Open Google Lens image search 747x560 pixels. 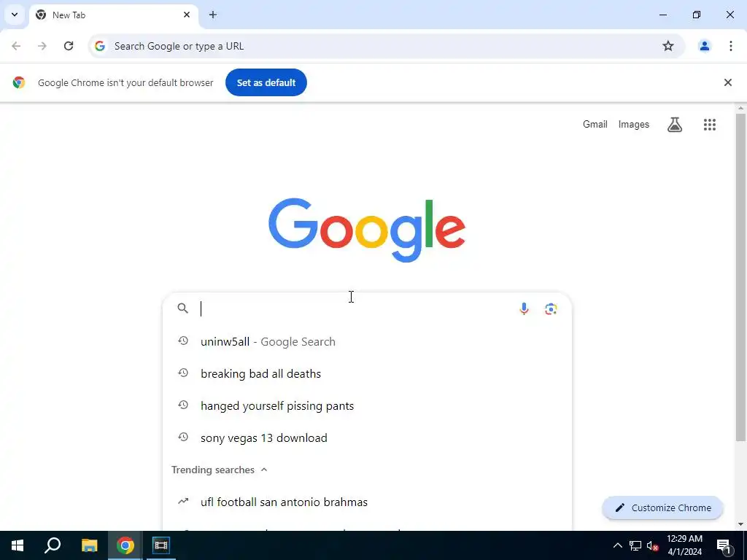(x=551, y=309)
